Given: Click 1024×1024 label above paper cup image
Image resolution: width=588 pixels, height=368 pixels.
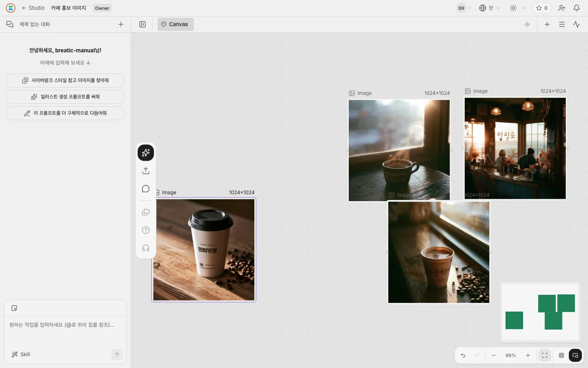Looking at the screenshot, I should click(x=241, y=193).
